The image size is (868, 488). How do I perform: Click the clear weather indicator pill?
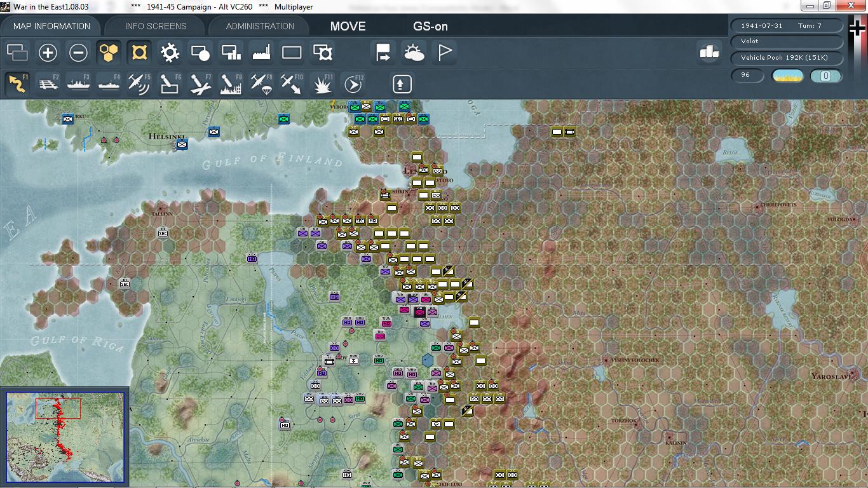tap(788, 76)
